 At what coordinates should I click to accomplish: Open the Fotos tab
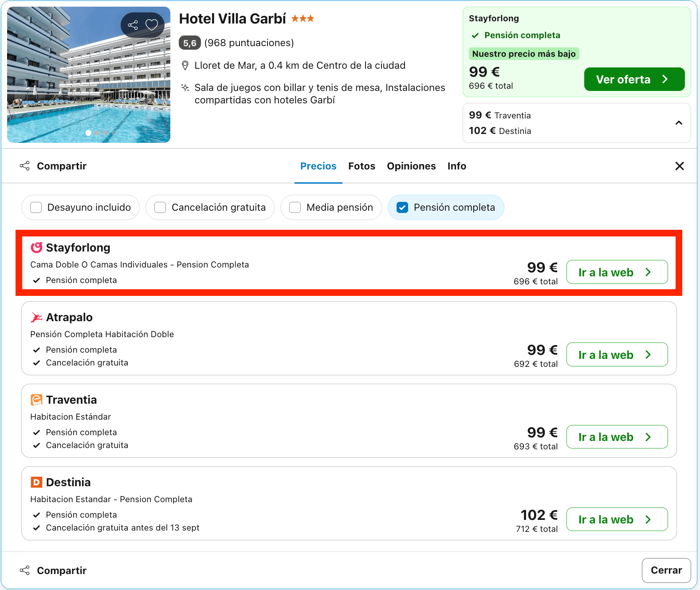(362, 166)
